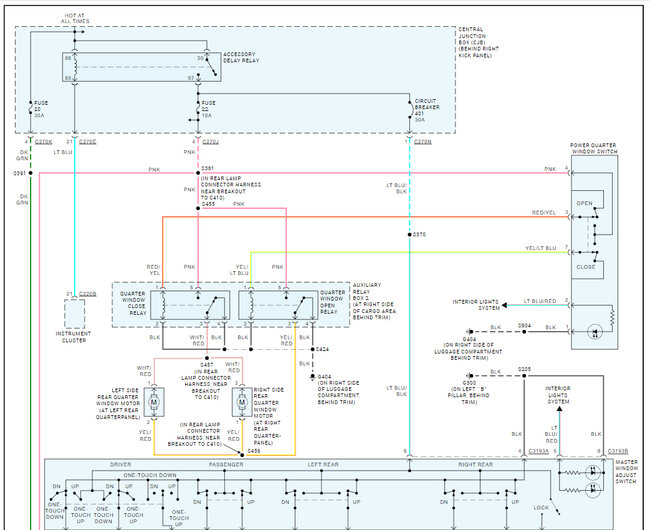Click the left side rear quarter window motor symbol
Viewport: 650px width, 530px height.
[x=154, y=402]
